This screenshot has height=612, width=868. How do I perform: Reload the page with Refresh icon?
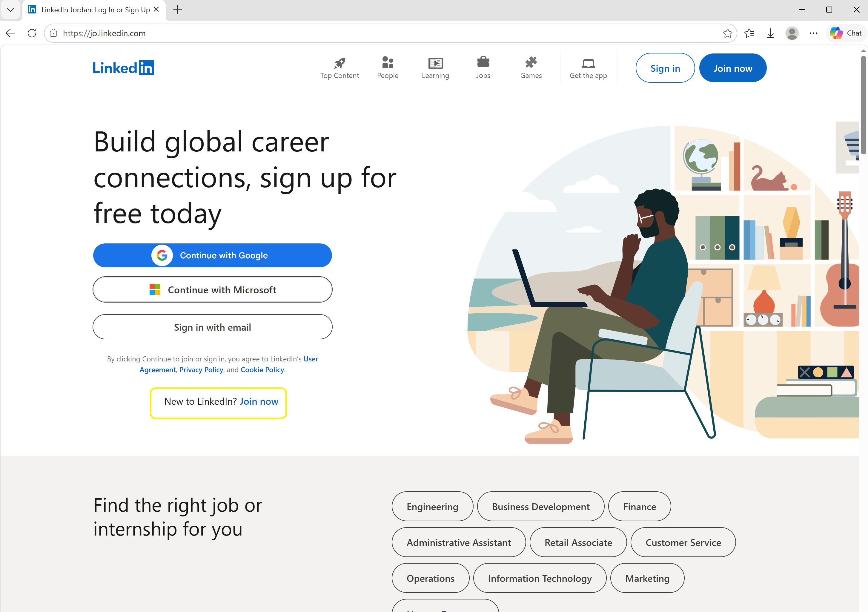coord(32,33)
